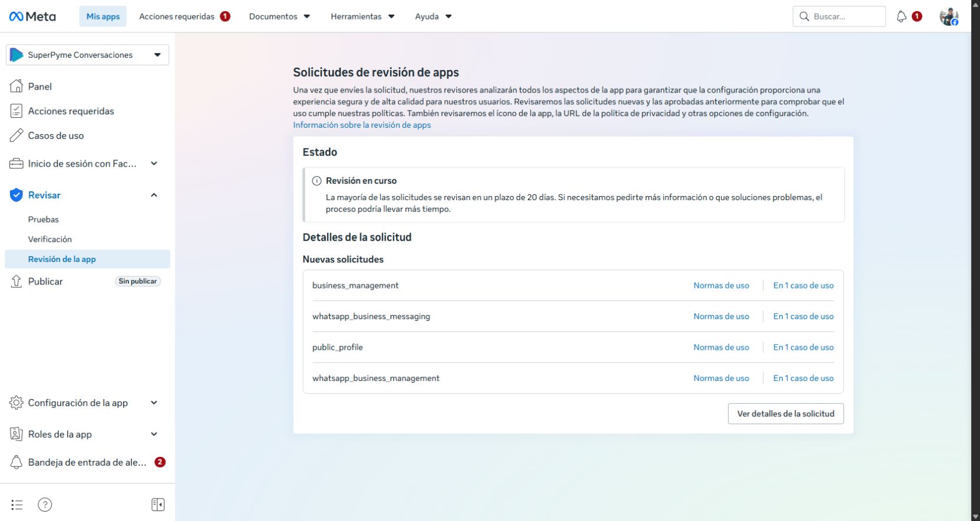Click the Meta logo

click(x=32, y=16)
